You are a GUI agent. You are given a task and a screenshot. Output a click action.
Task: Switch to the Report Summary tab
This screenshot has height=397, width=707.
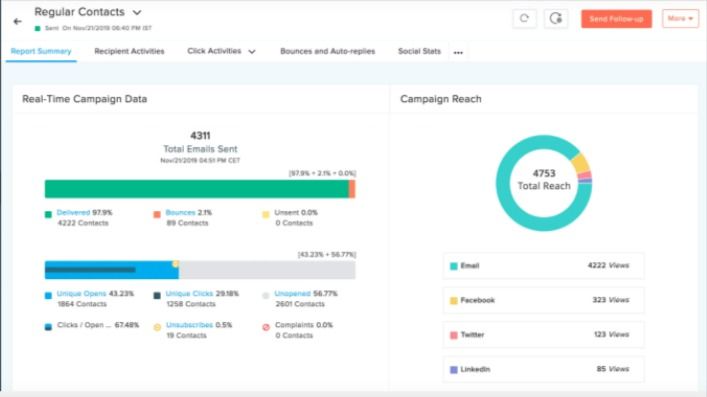point(41,51)
